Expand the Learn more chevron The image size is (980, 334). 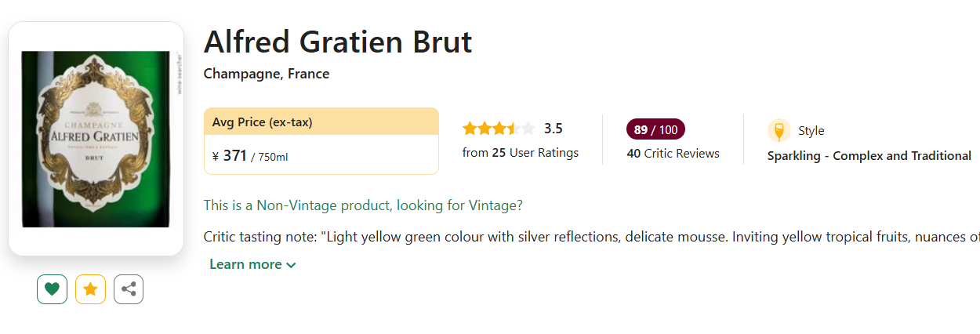coord(292,265)
